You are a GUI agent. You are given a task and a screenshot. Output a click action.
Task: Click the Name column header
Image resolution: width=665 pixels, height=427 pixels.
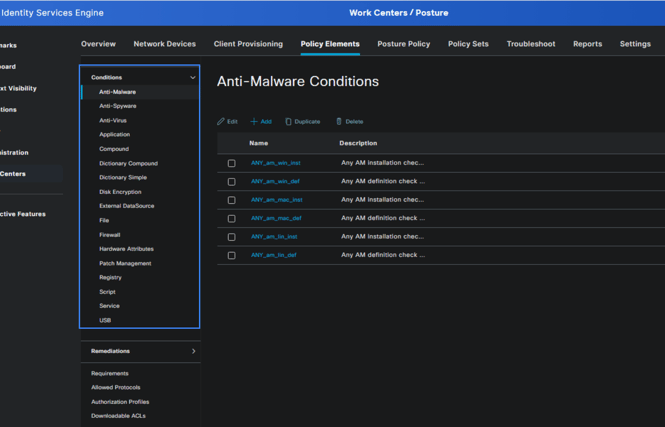click(x=259, y=143)
